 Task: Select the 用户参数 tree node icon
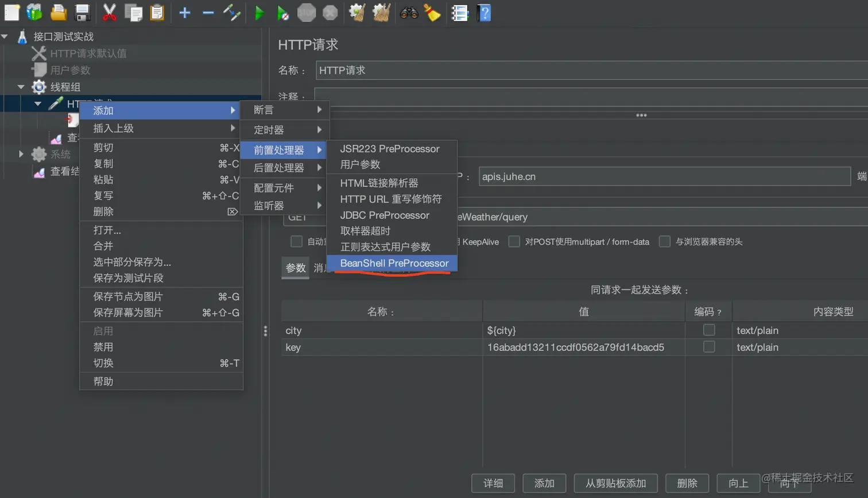coord(40,70)
